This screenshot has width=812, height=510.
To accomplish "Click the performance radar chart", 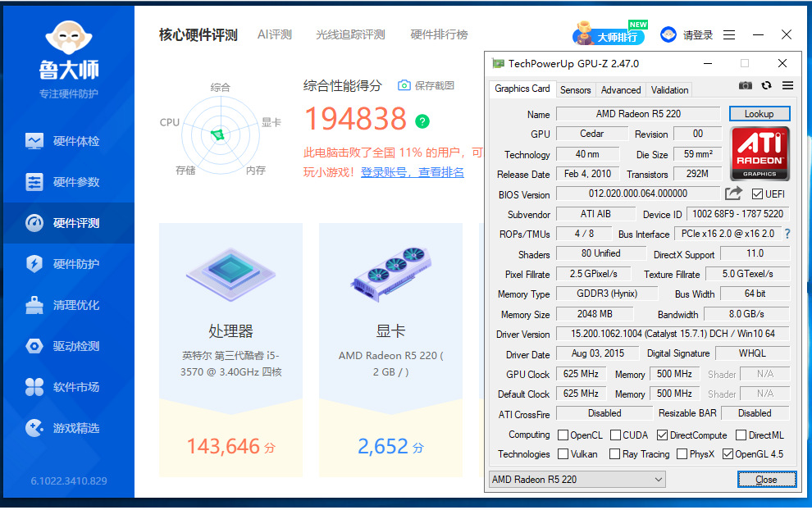I will (x=221, y=135).
